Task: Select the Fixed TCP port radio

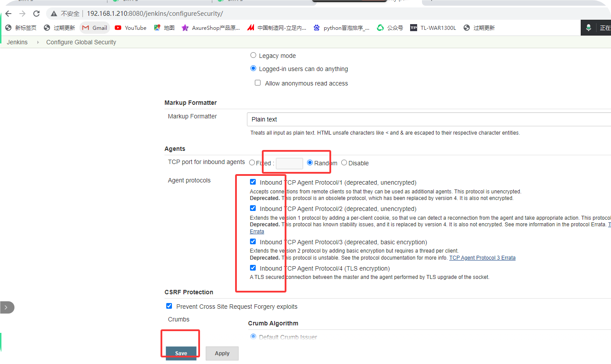Action: point(252,163)
